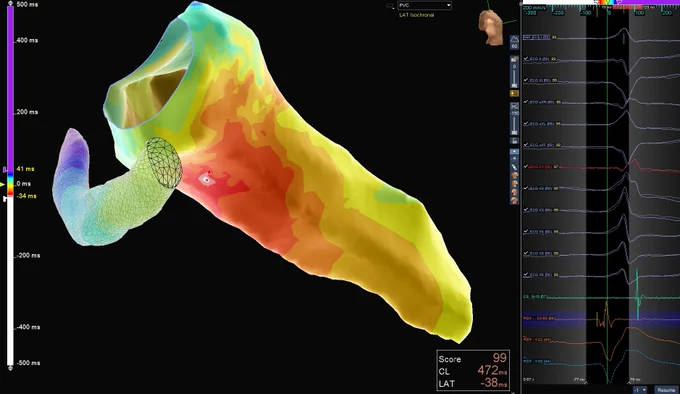This screenshot has height=394, width=680.
Task: Toggle the ECG V3 channel checkbox
Action: click(x=526, y=210)
